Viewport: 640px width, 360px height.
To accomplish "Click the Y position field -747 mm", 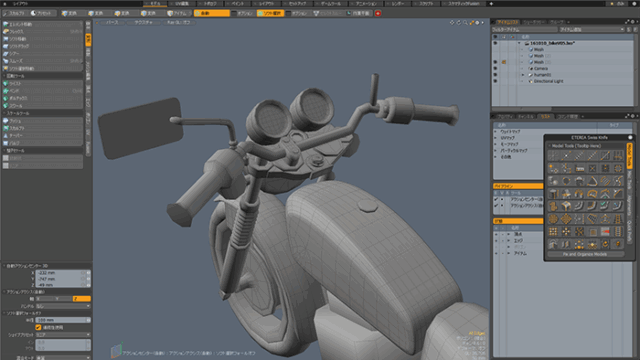I will click(60, 279).
